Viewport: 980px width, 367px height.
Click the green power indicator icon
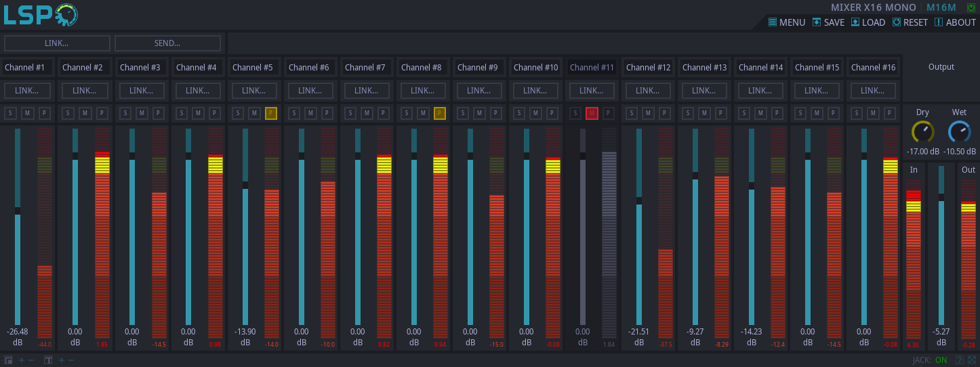coord(970,7)
